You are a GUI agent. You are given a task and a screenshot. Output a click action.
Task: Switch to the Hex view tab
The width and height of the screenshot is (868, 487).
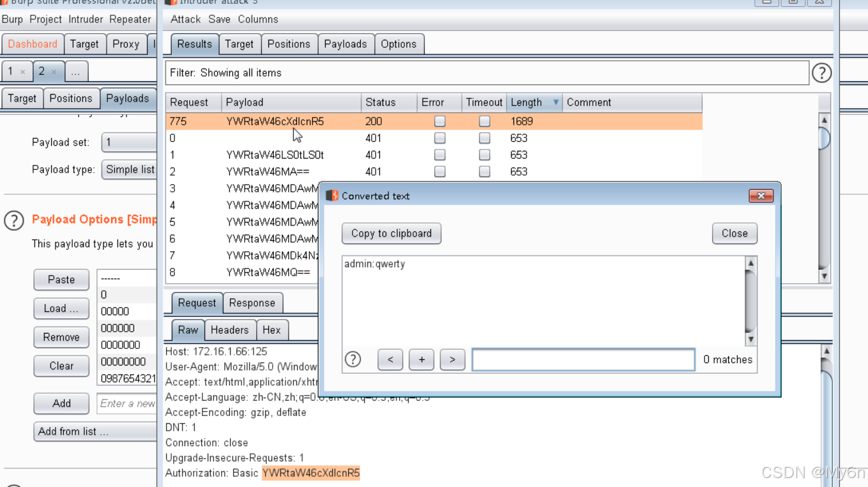[x=271, y=330]
